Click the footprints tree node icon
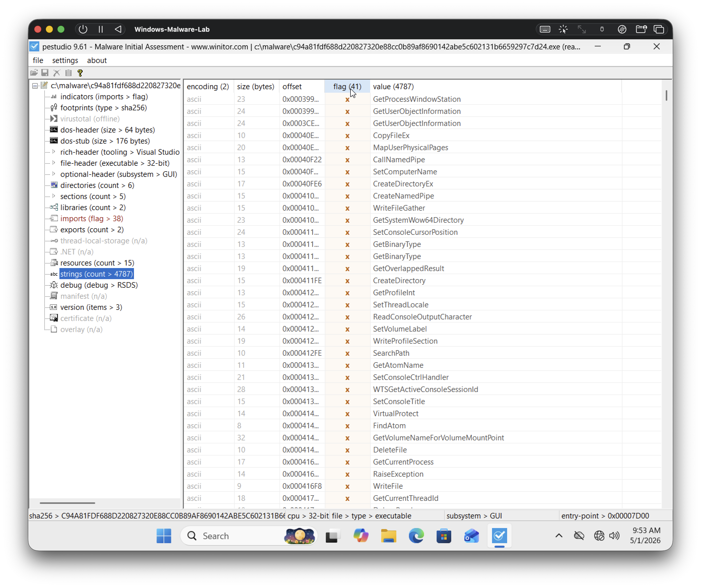 point(54,108)
